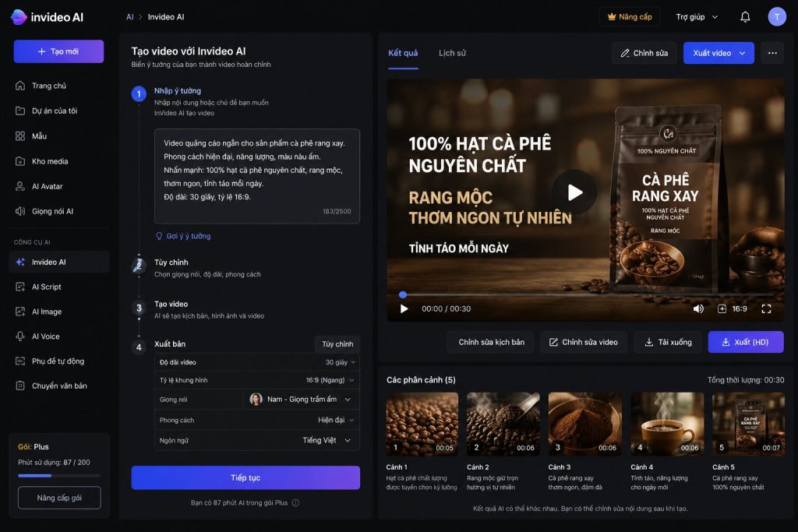Click the AI Script icon
Screen dimensions: 798x532
[x=20, y=287]
